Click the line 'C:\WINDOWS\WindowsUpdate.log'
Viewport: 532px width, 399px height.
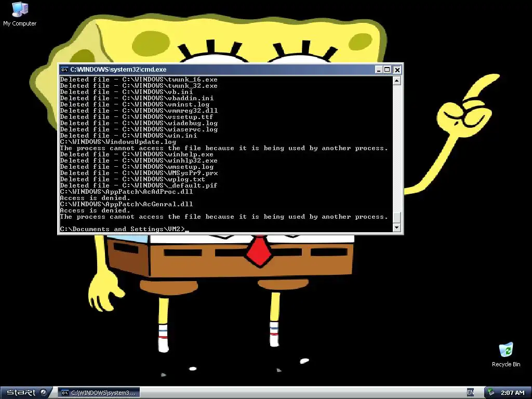pos(118,142)
